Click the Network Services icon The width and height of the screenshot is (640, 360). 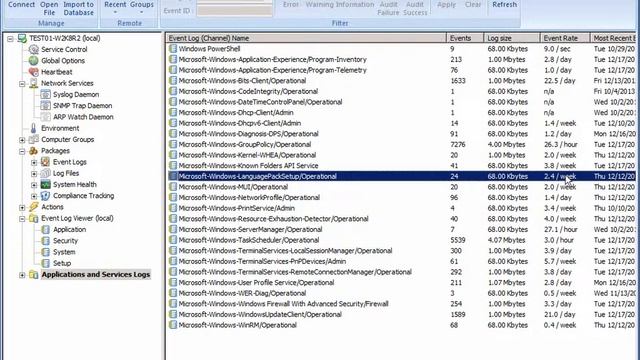[33, 83]
